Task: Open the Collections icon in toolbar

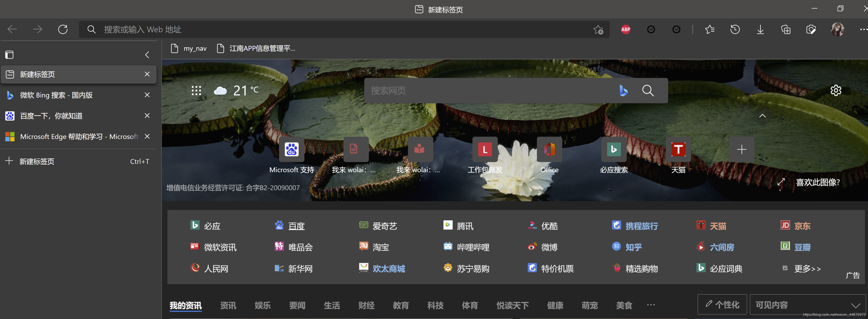Action: click(785, 30)
